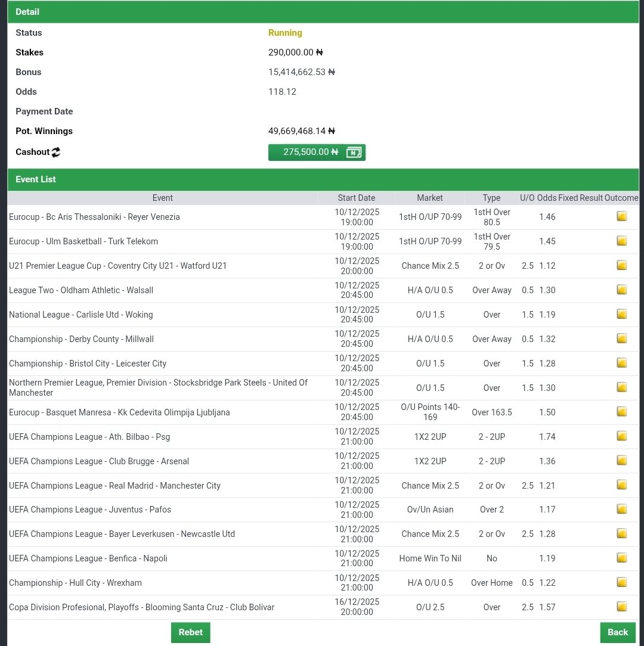The height and width of the screenshot is (646, 644).
Task: Select Stocksbridge Park Steels - United Of Manchester event
Action: (x=159, y=387)
